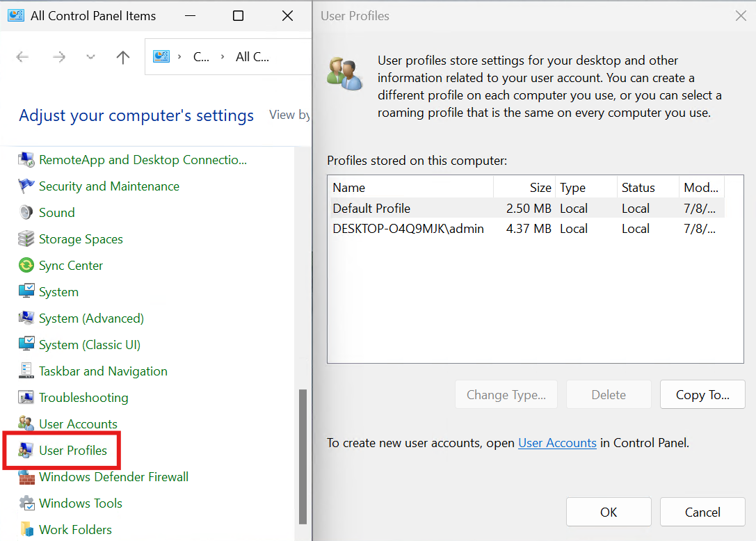Viewport: 756px width, 541px height.
Task: Click the Change Type... button
Action: coord(506,394)
